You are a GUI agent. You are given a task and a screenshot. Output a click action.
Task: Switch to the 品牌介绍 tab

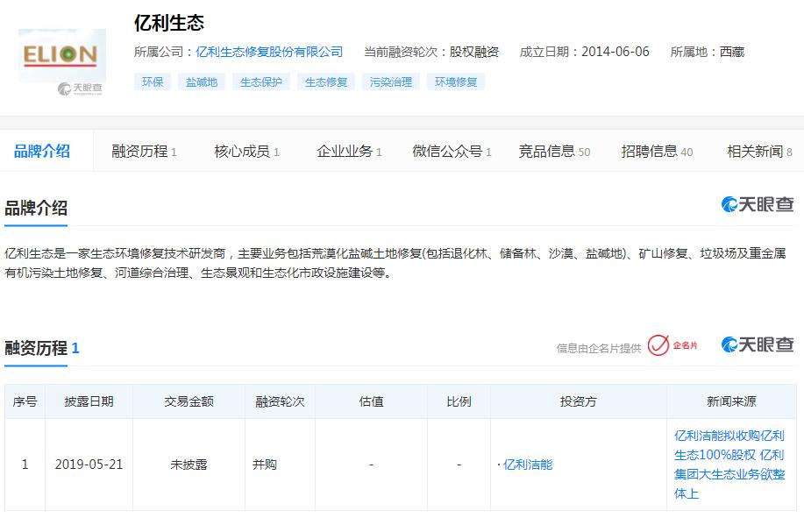pos(42,152)
